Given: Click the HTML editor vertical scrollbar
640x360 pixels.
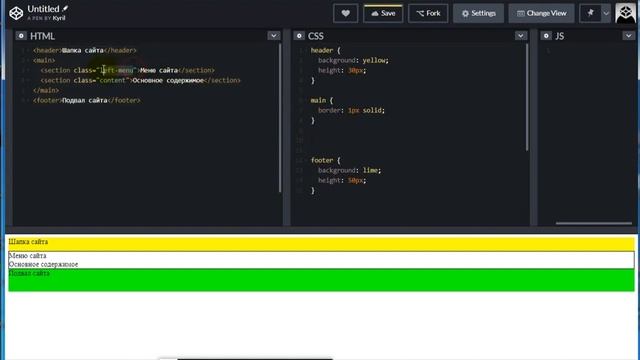Looking at the screenshot, I should (x=280, y=118).
